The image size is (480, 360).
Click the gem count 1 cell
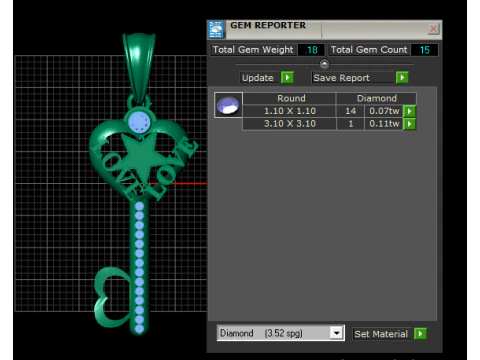[x=350, y=124]
